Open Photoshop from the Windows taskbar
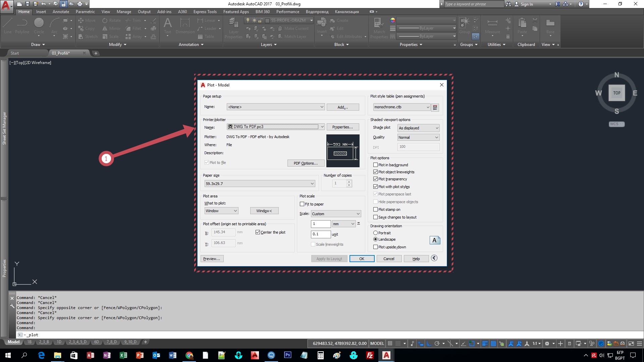Image resolution: width=644 pixels, height=362 pixels. coord(287,355)
